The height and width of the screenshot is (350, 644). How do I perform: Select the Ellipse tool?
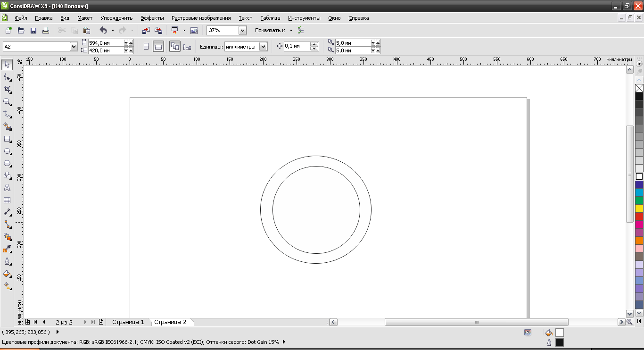[8, 151]
